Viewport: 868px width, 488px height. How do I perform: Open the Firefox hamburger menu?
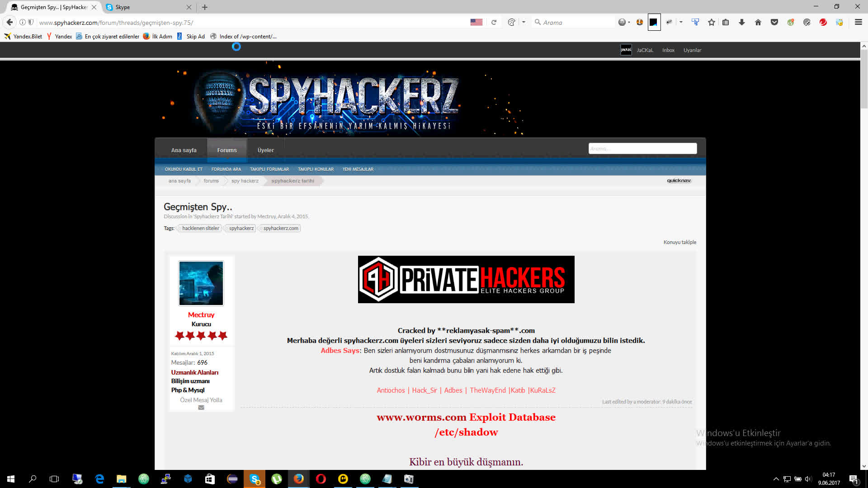858,22
